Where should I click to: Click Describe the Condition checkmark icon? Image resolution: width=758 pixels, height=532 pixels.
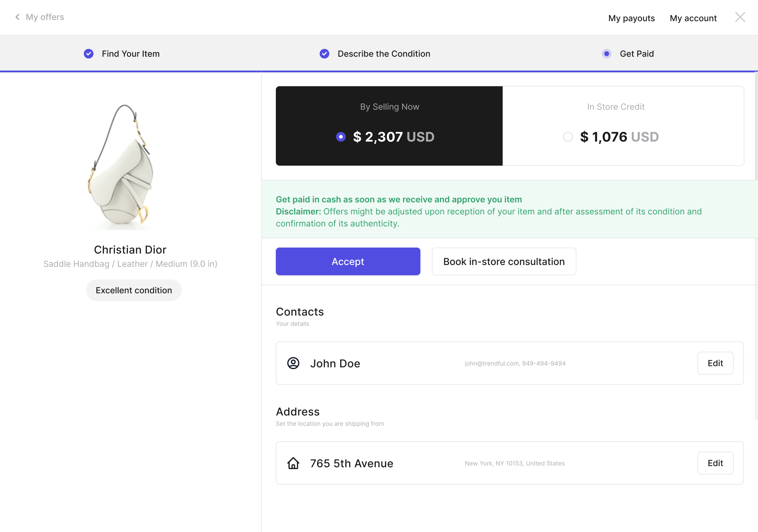(324, 54)
